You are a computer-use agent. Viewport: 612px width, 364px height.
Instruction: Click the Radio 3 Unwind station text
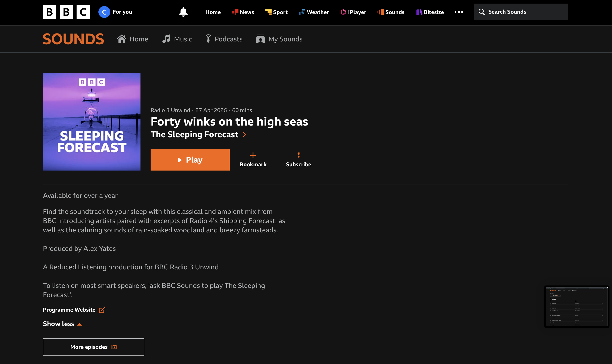pos(170,110)
